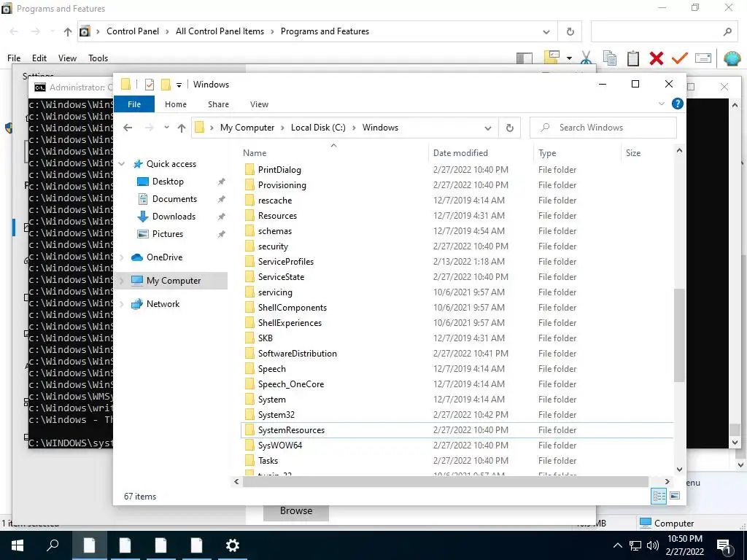The width and height of the screenshot is (747, 560).
Task: Open the Edit menu in Programs and Features
Action: point(39,58)
